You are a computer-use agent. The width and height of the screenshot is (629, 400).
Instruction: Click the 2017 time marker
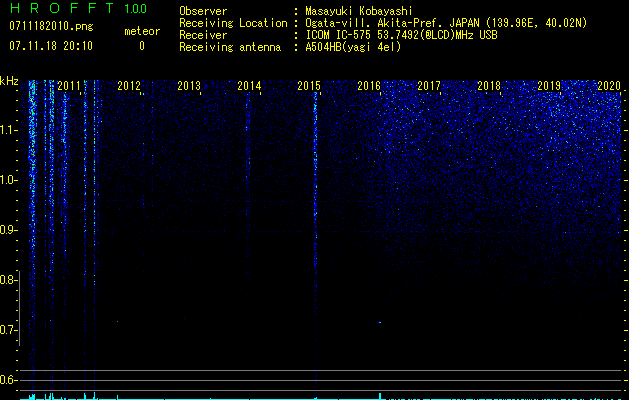pyautogui.click(x=429, y=85)
